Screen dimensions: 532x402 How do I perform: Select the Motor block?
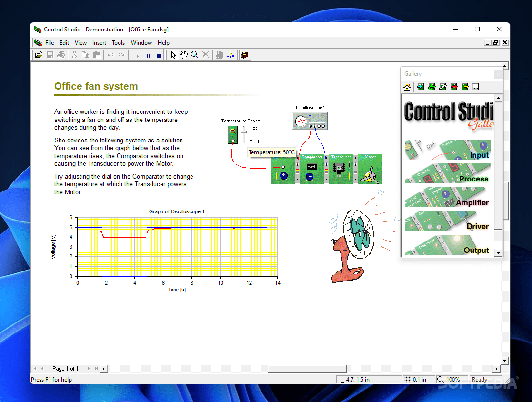370,169
